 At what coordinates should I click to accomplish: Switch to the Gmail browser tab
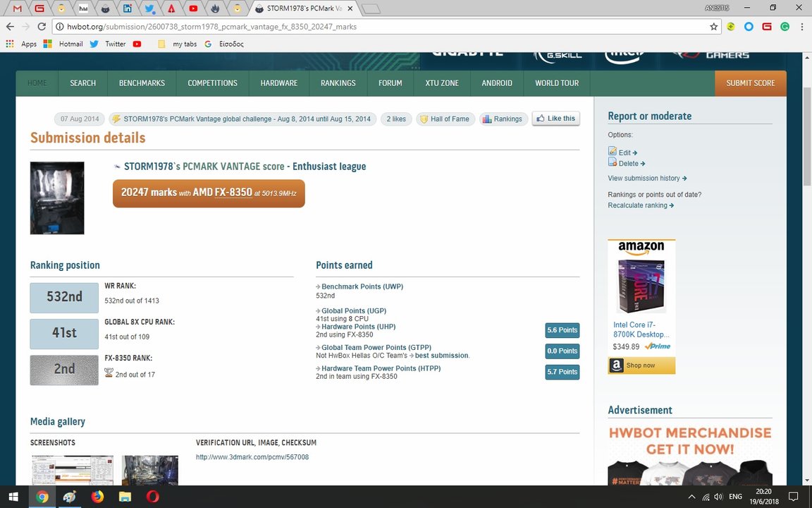(17, 8)
